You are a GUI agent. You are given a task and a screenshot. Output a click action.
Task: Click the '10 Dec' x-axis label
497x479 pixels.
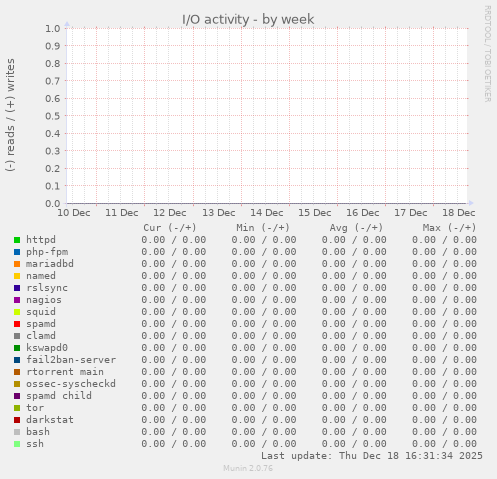[74, 213]
